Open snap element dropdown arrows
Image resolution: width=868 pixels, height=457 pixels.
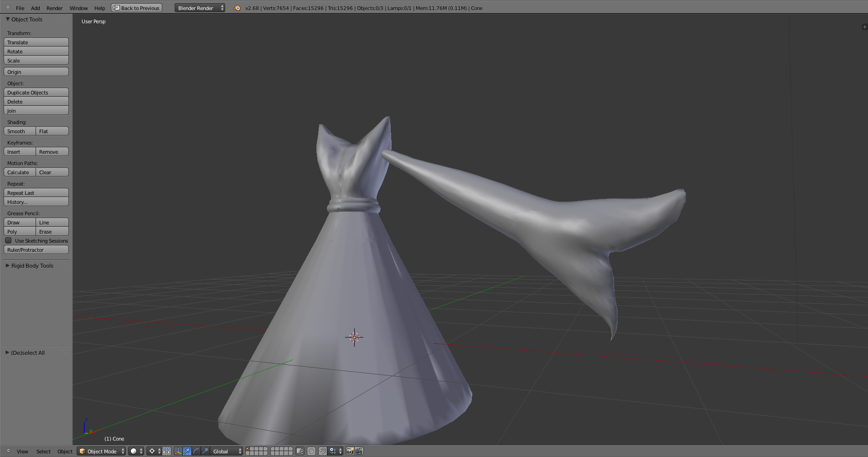click(341, 451)
